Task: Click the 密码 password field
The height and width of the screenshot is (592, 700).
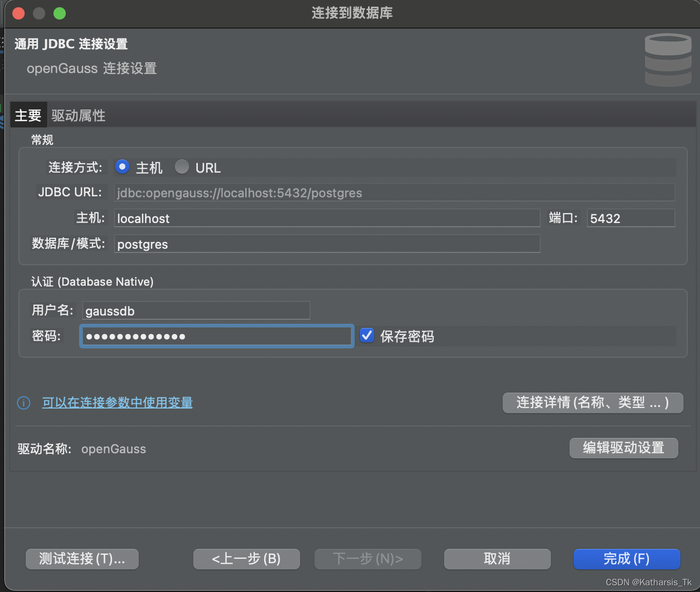Action: click(x=216, y=336)
